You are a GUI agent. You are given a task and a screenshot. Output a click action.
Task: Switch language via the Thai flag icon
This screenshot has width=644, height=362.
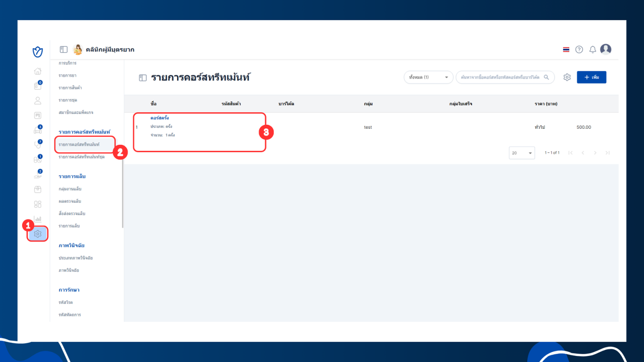pos(566,50)
